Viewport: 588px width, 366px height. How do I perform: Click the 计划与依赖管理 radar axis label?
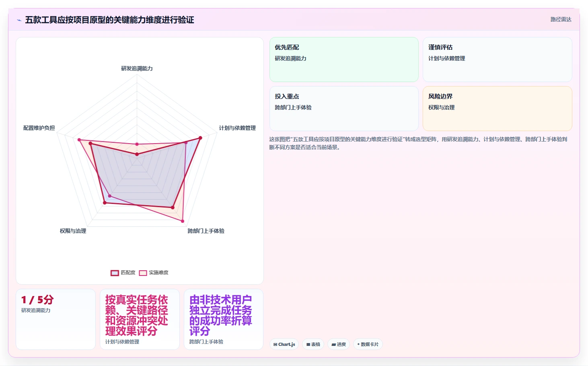point(237,128)
